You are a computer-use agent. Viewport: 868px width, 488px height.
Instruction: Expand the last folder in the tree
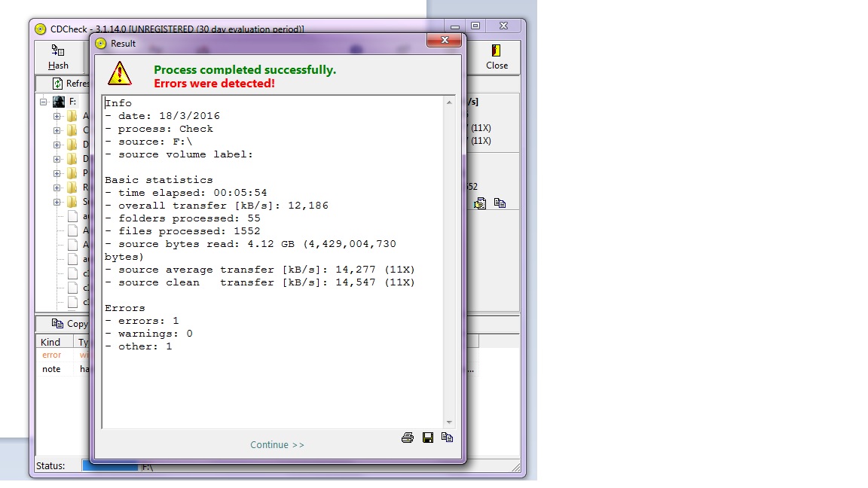point(57,202)
